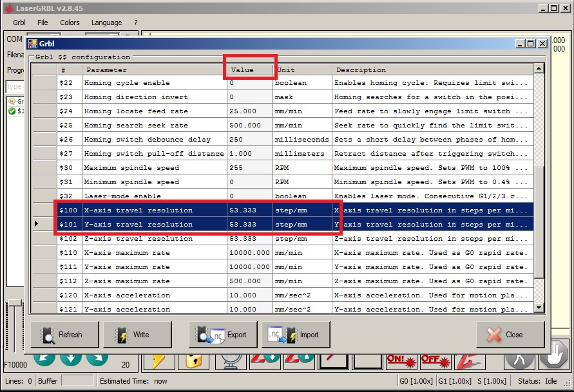The width and height of the screenshot is (574, 392).
Task: Click the Refresh configuration button
Action: click(64, 334)
